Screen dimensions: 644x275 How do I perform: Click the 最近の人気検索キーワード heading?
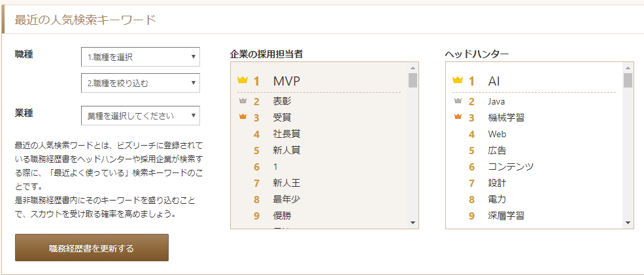pos(86,20)
